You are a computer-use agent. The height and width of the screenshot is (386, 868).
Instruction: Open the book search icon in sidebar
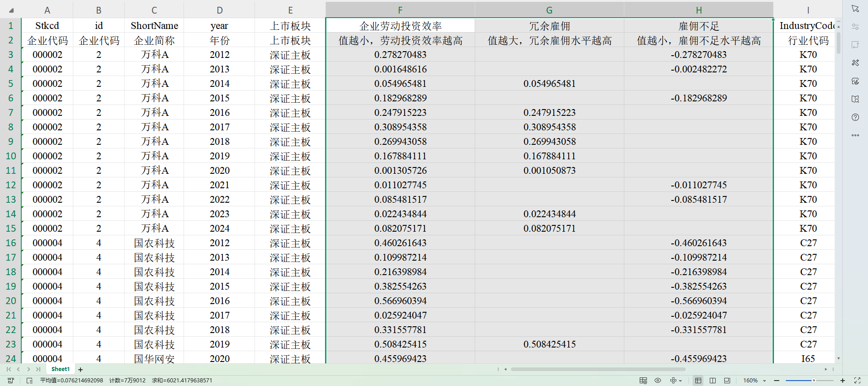click(x=855, y=99)
